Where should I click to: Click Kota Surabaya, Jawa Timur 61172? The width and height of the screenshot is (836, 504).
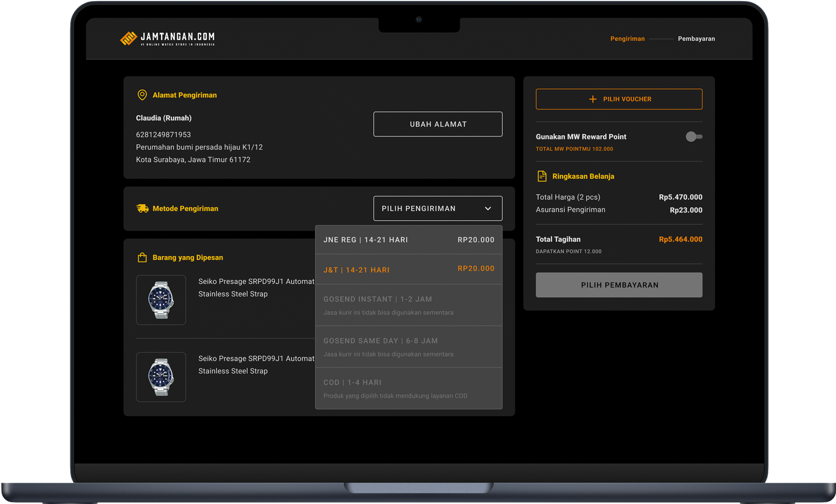pyautogui.click(x=193, y=160)
